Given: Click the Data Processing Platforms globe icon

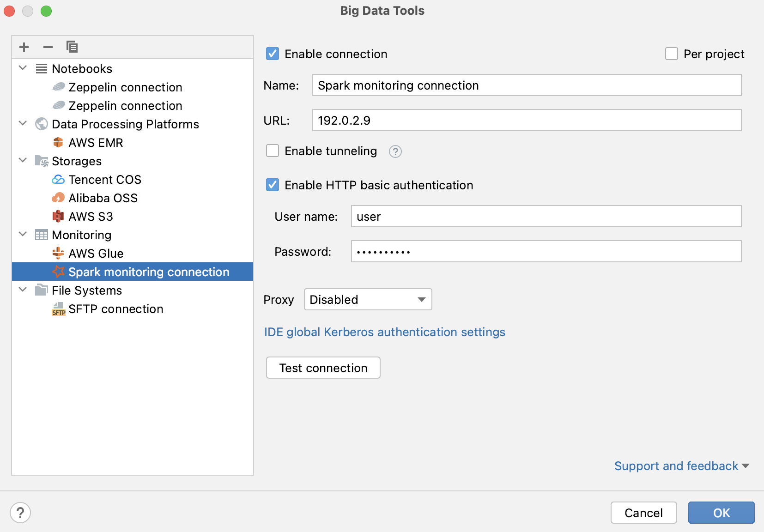Looking at the screenshot, I should point(42,124).
